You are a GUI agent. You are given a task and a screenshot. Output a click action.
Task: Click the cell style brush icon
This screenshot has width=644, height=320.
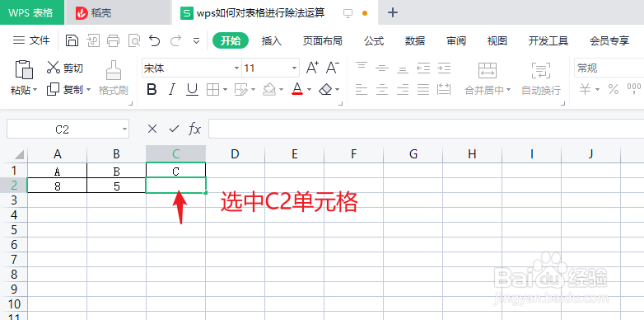click(x=241, y=89)
